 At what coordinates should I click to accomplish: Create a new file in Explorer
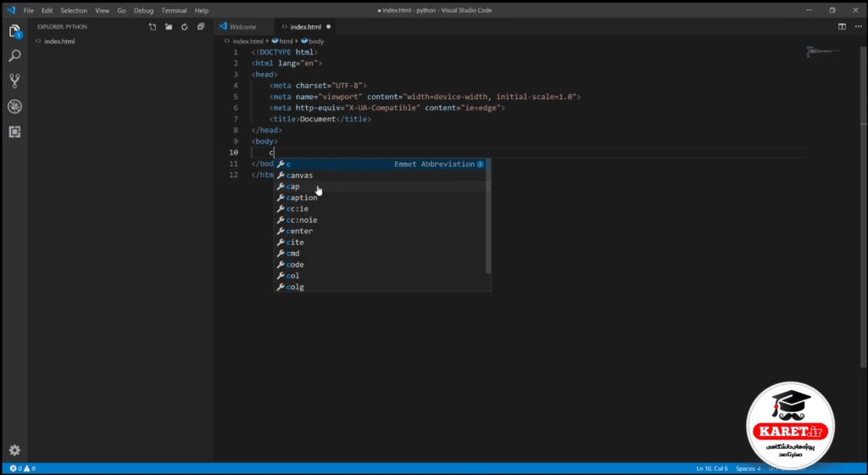(x=153, y=26)
